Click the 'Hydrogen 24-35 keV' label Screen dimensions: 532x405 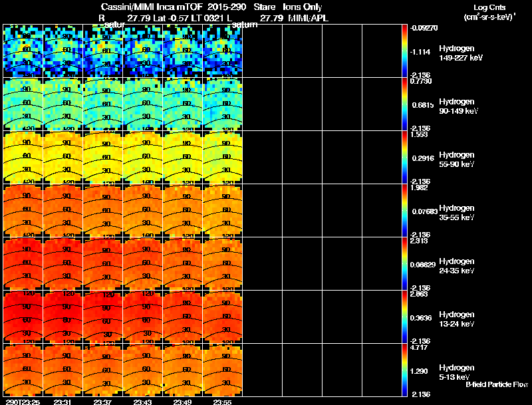[457, 266]
